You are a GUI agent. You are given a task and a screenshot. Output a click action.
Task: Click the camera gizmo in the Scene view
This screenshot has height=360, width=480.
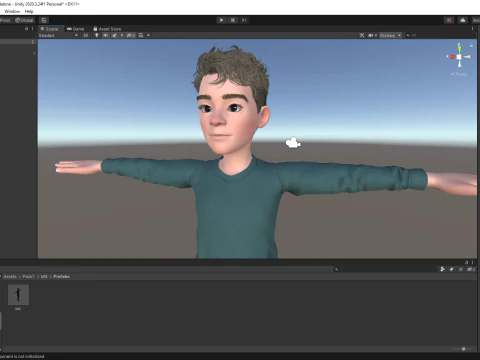coord(293,143)
